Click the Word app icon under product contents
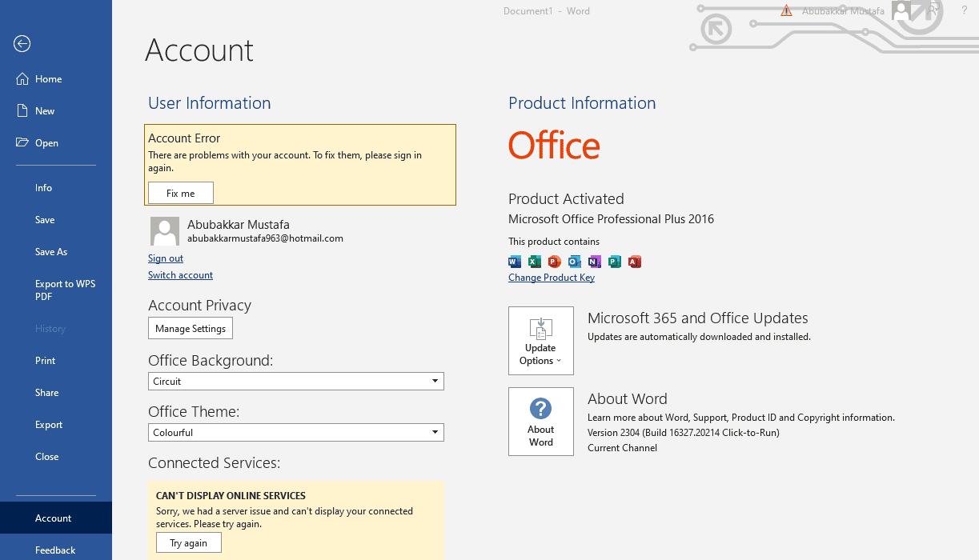This screenshot has height=560, width=979. pyautogui.click(x=515, y=262)
